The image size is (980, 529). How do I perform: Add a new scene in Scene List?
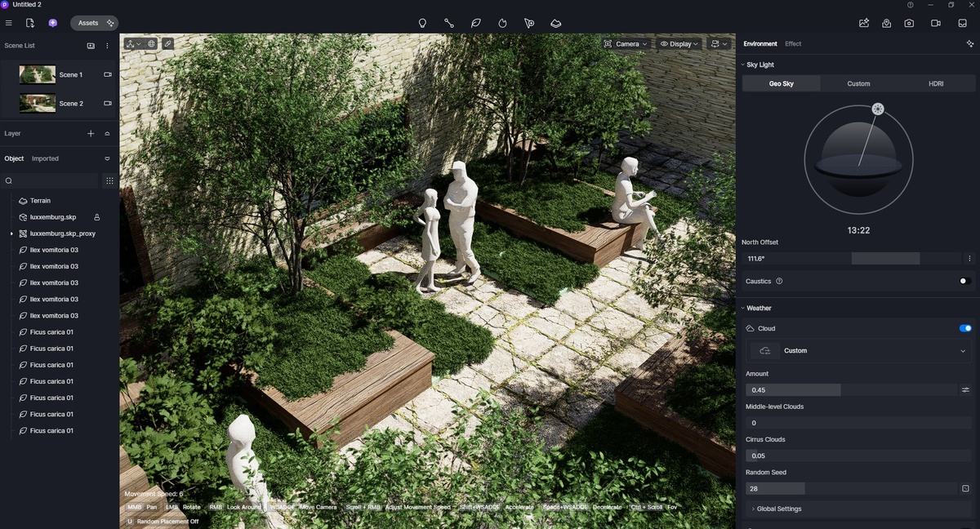click(x=91, y=46)
